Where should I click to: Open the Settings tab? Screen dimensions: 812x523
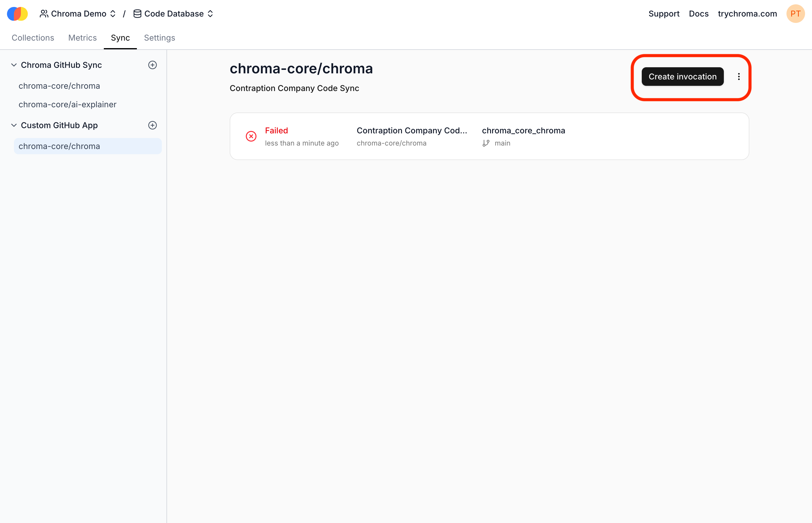click(x=159, y=38)
